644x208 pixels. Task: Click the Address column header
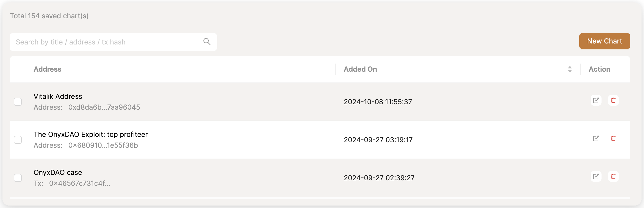(47, 69)
